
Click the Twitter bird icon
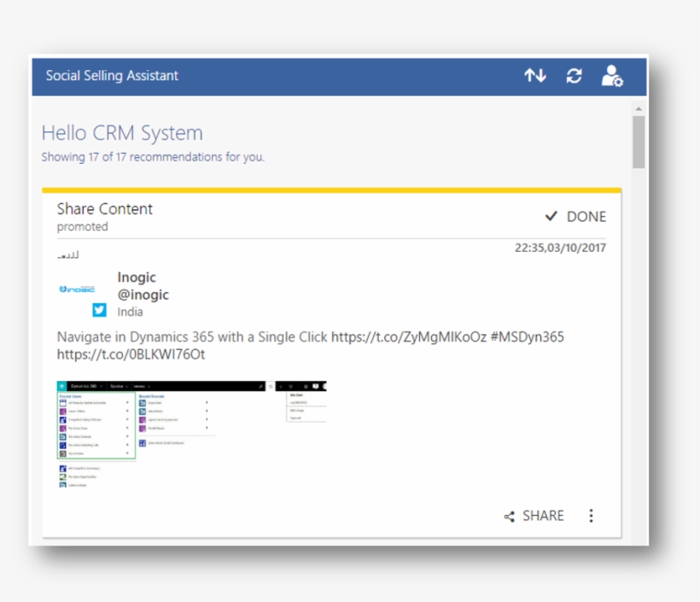tap(99, 309)
